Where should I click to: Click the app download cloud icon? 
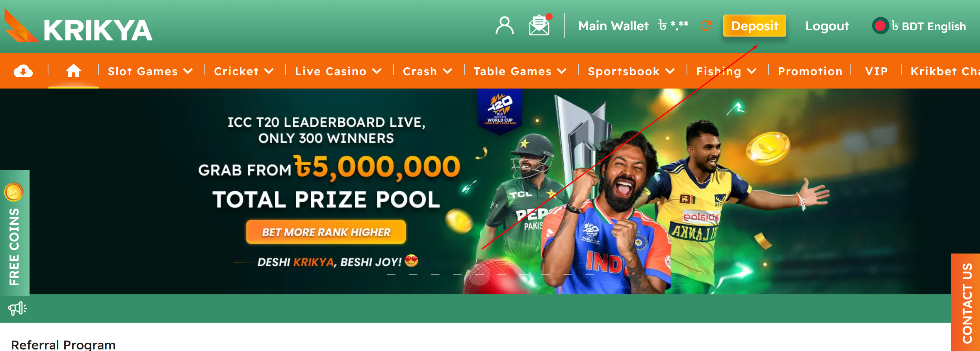(x=23, y=71)
